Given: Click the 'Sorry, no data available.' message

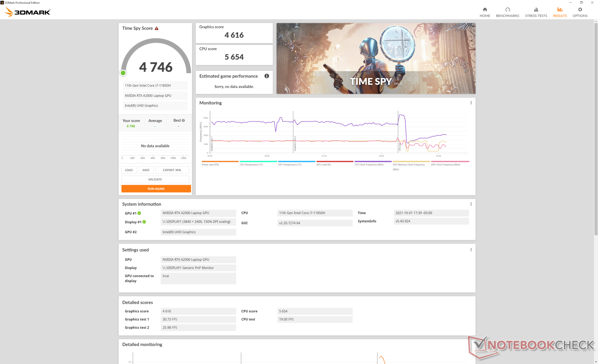Looking at the screenshot, I should [234, 87].
